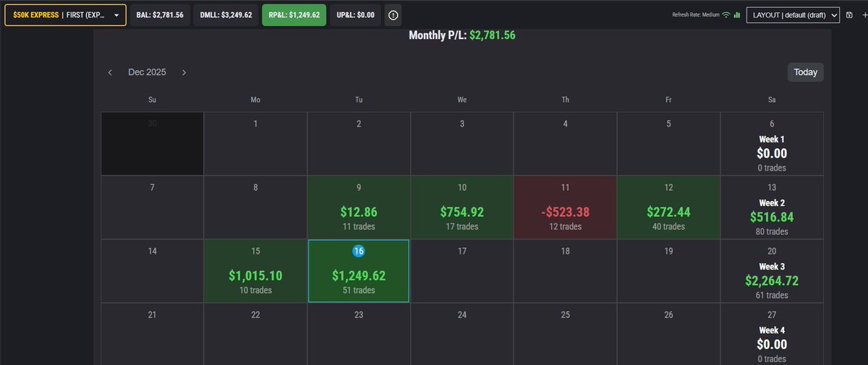This screenshot has width=868, height=365.
Task: Click the Refresh Rate: Medium label
Action: [696, 14]
